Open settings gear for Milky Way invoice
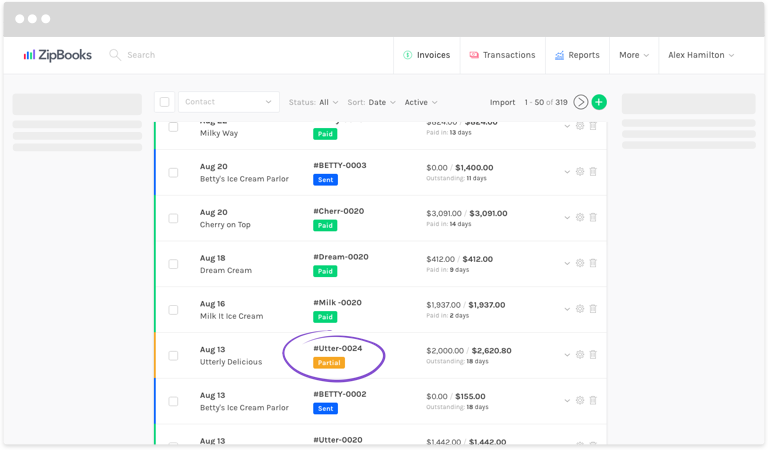Image resolution: width=768 pixels, height=450 pixels. (580, 126)
